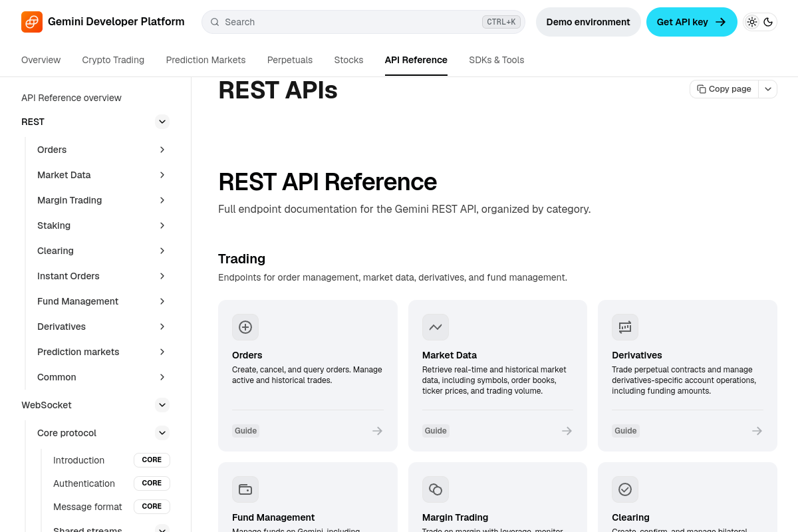Screen dimensions: 798x532
Task: Expand the Staking sidebar item
Action: pos(162,225)
